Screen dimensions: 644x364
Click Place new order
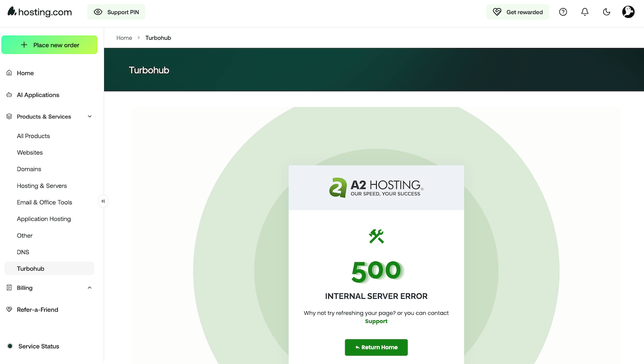[49, 45]
